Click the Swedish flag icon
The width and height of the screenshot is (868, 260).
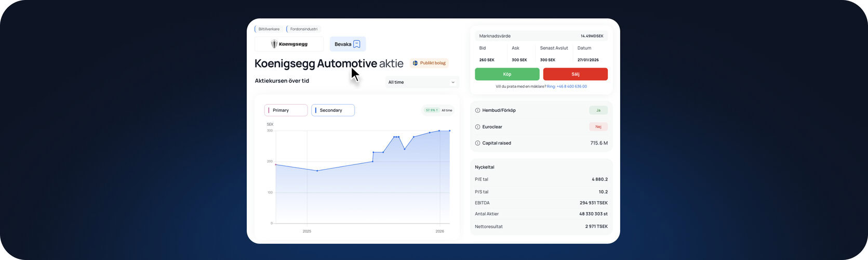point(415,63)
